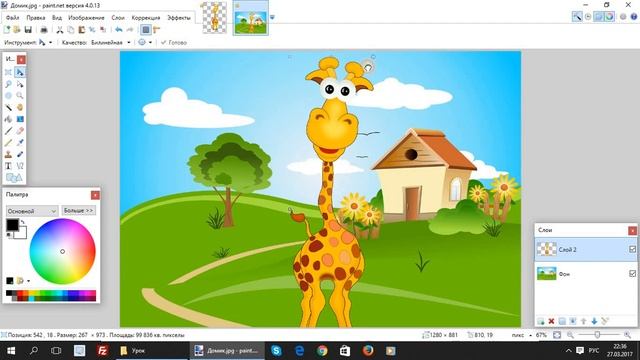Select the Pencil tool
The width and height of the screenshot is (640, 360).
coord(8,142)
